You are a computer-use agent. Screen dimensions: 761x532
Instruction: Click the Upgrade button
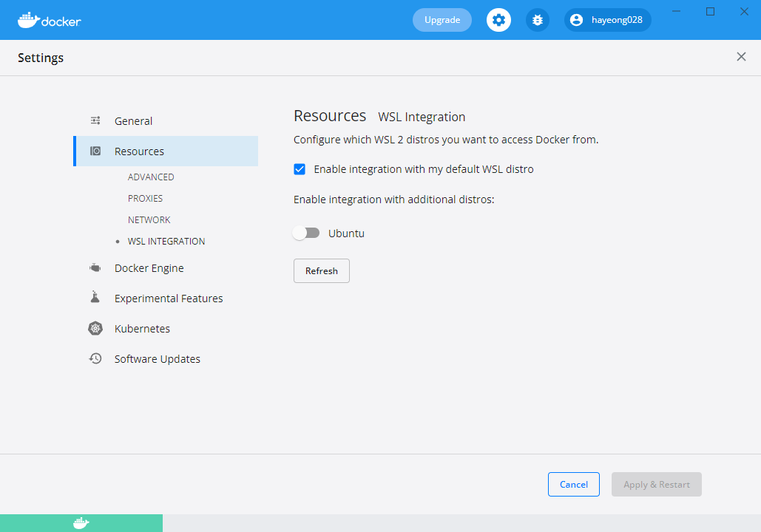click(442, 20)
